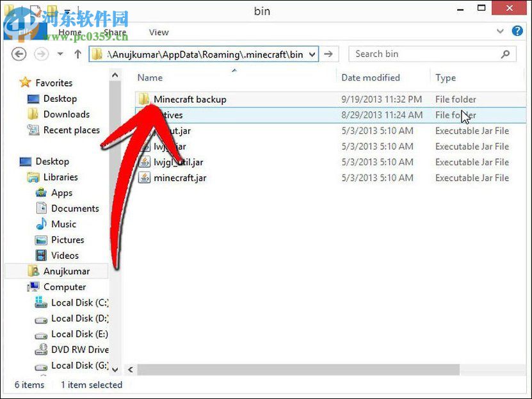Click the Documents library icon
The height and width of the screenshot is (399, 532).
coord(41,208)
